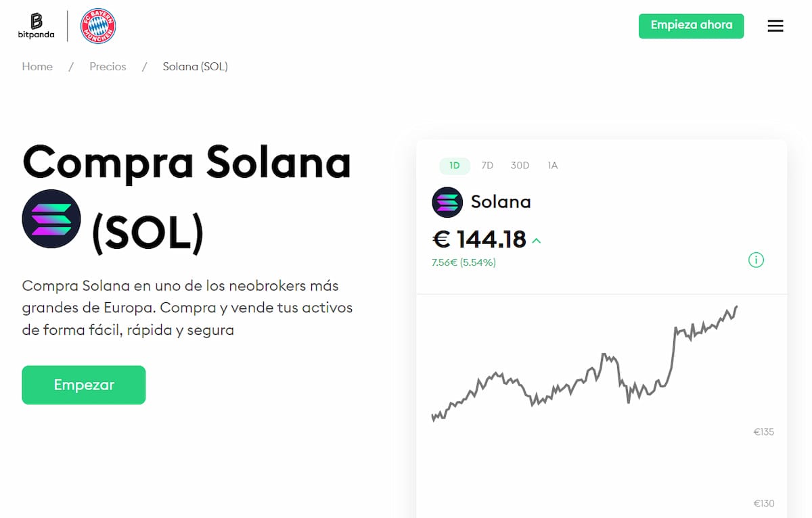
Task: Open the hamburger navigation menu
Action: (775, 26)
